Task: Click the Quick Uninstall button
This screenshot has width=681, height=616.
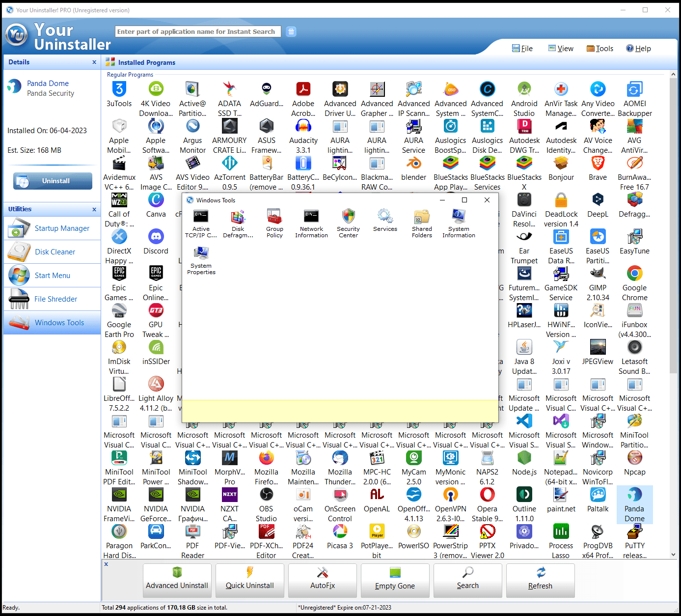Action: [x=250, y=580]
